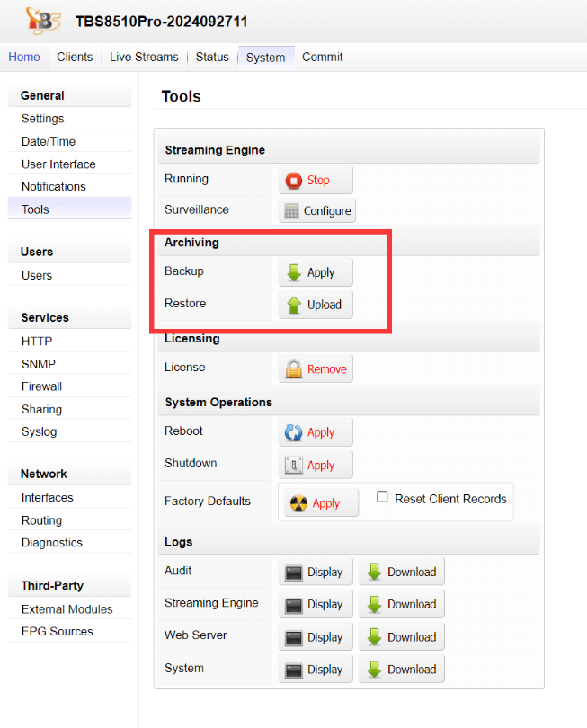Enable the Reset Client Records checkbox
The image size is (587, 728).
(x=382, y=497)
